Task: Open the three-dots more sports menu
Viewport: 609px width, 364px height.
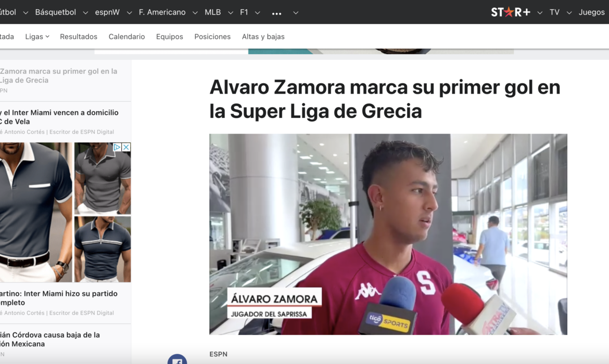Action: pos(276,13)
